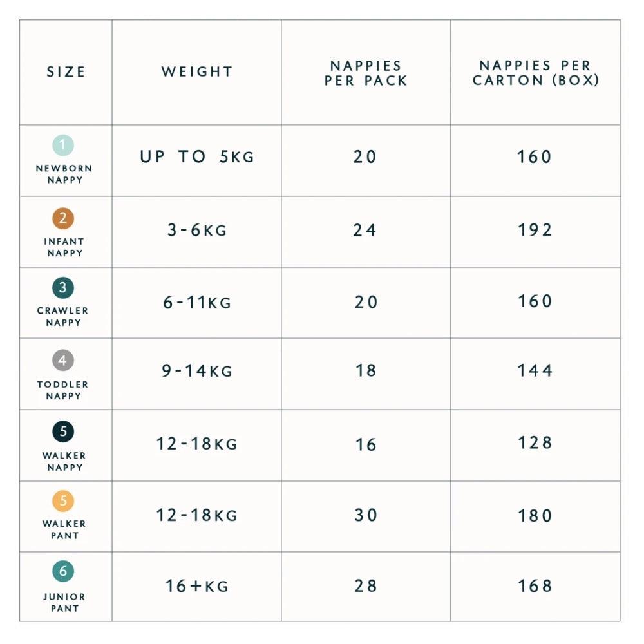Click the 30 nappies per pack value
The width and height of the screenshot is (644, 644).
pos(366,515)
